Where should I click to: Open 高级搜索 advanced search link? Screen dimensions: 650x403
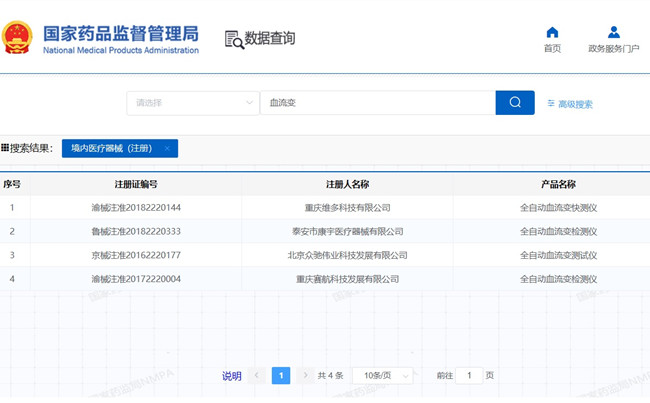[570, 104]
